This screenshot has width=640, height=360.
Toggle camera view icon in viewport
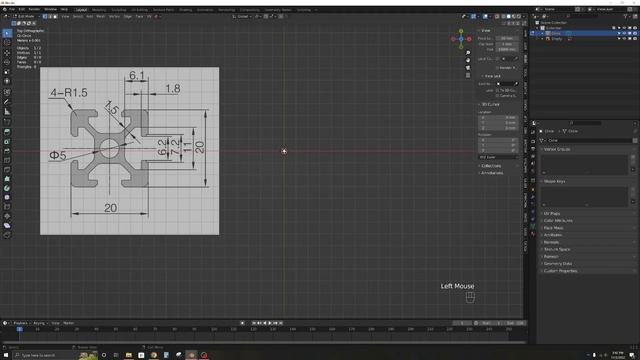tap(468, 68)
